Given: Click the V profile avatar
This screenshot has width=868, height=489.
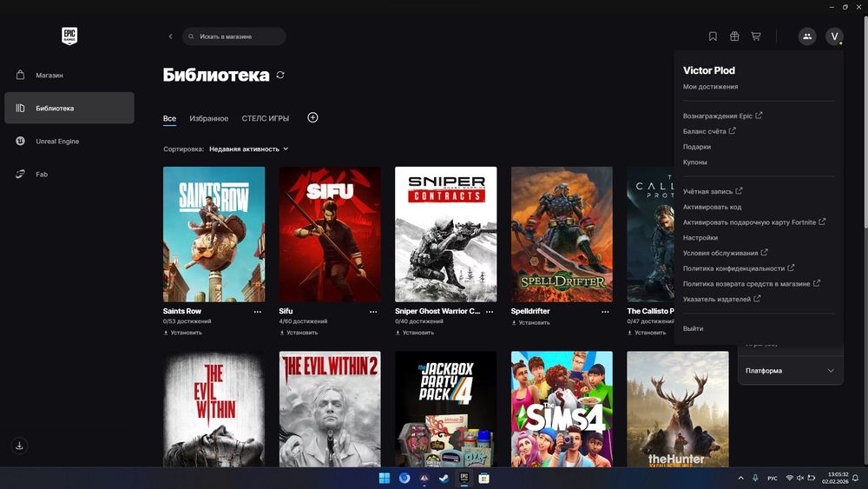Looking at the screenshot, I should pos(834,36).
